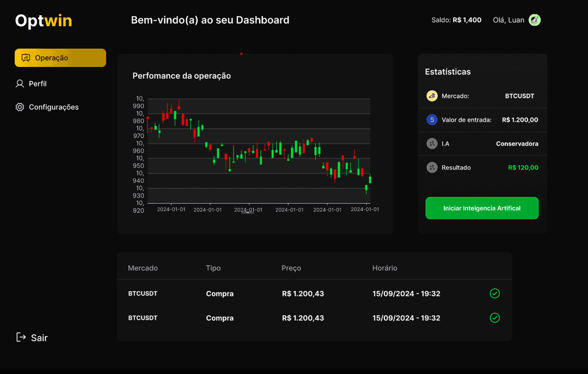
Task: Open the Operação menu item
Action: click(60, 58)
